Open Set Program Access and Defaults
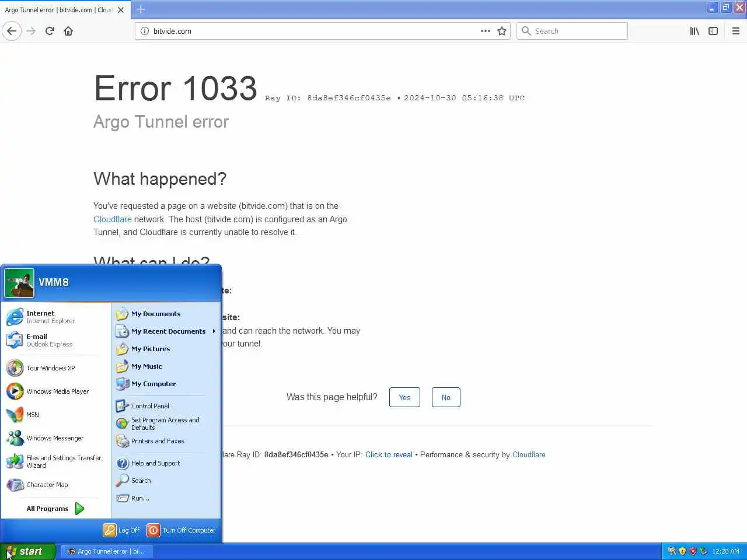This screenshot has width=747, height=560. 166,423
